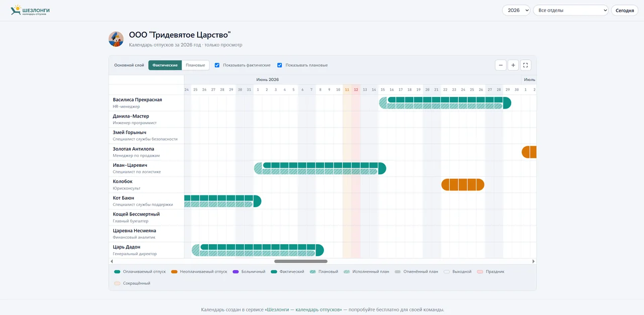This screenshot has width=644, height=315.
Task: Click the Больничный legend swatch
Action: (x=235, y=272)
